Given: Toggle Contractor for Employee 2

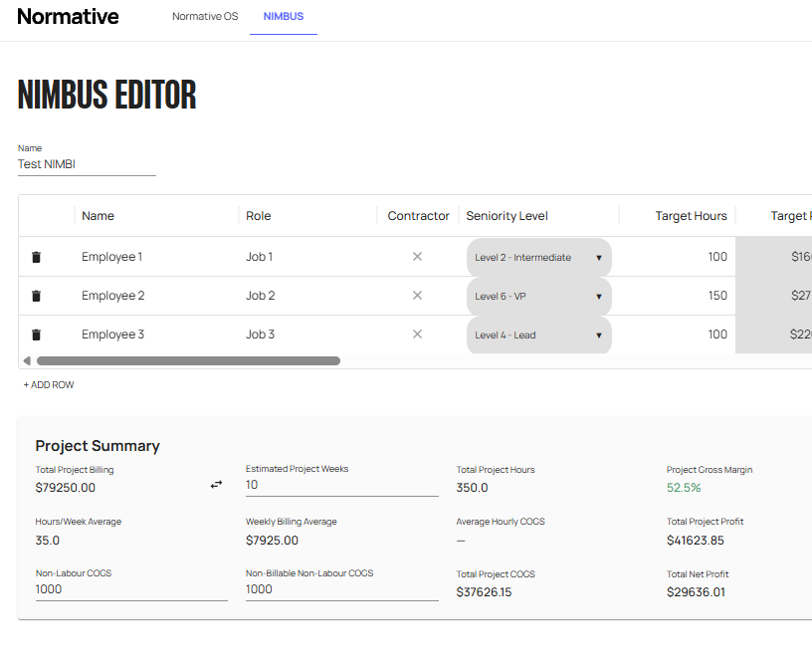Looking at the screenshot, I should click(417, 296).
